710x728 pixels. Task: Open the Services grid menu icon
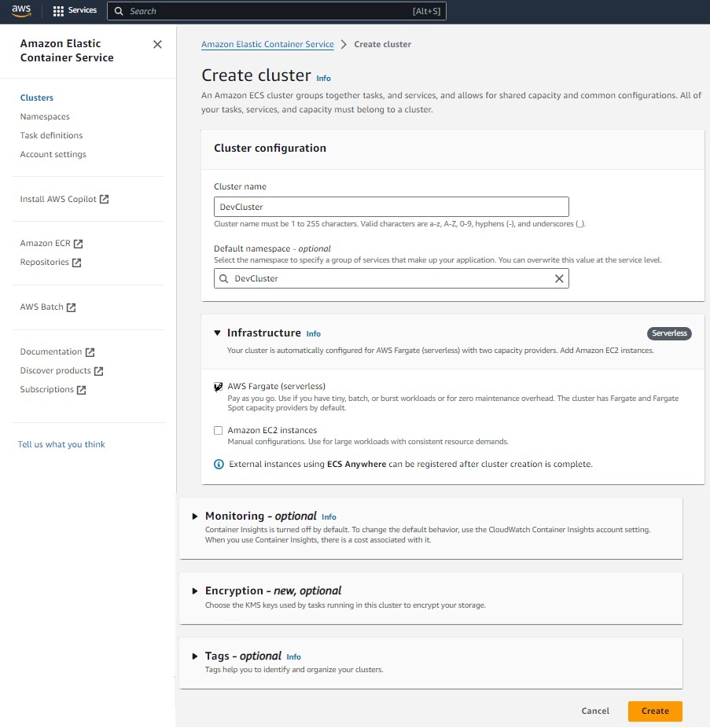coord(58,11)
